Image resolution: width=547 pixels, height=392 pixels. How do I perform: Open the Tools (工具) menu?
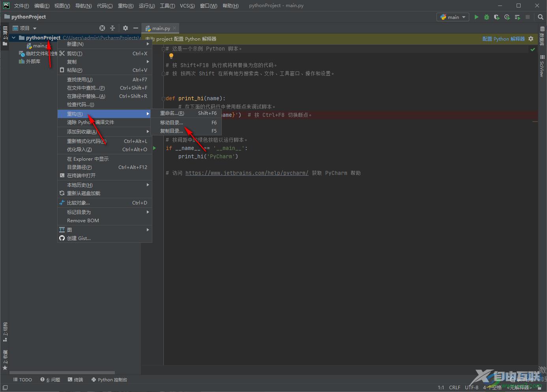pyautogui.click(x=167, y=6)
